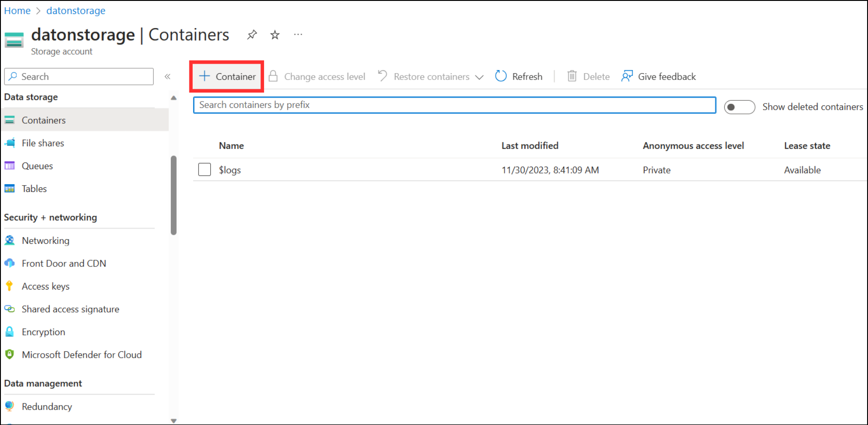Open File shares in Data storage

43,143
